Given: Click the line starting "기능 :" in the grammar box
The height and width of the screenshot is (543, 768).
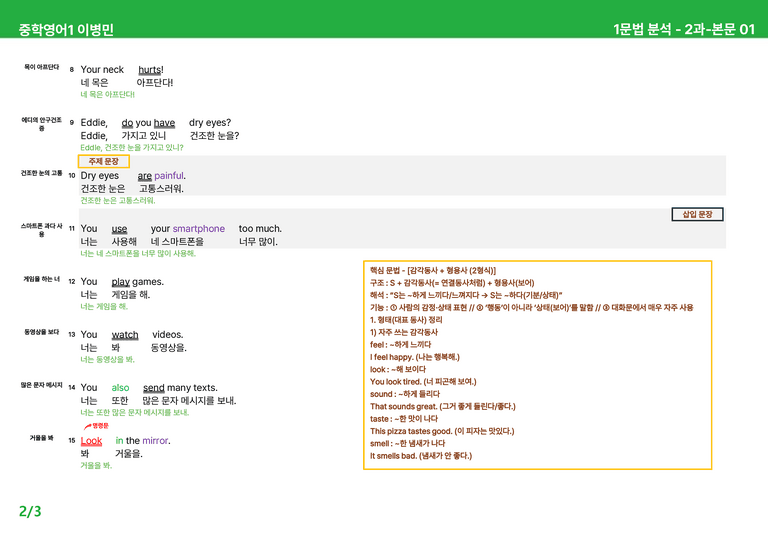Looking at the screenshot, I should [531, 307].
